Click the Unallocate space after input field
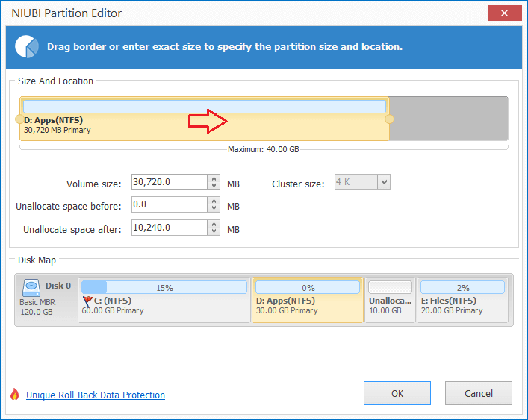Screen dimensions: 528x420 170,228
